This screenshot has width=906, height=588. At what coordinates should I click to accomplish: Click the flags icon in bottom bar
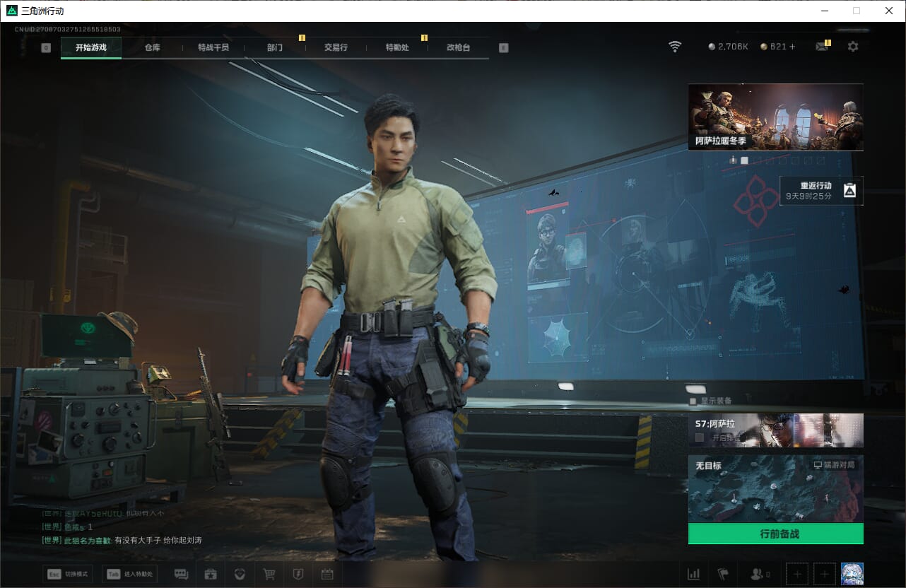coord(723,574)
